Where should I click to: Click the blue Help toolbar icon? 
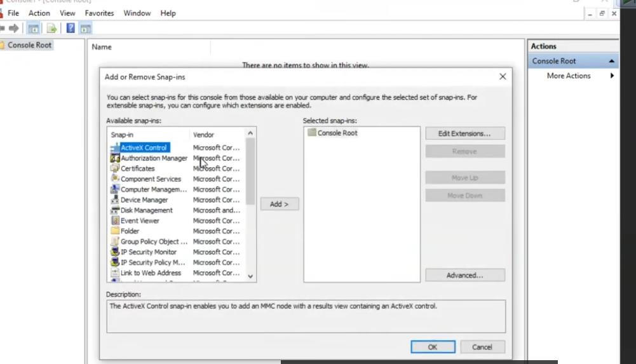click(x=71, y=28)
